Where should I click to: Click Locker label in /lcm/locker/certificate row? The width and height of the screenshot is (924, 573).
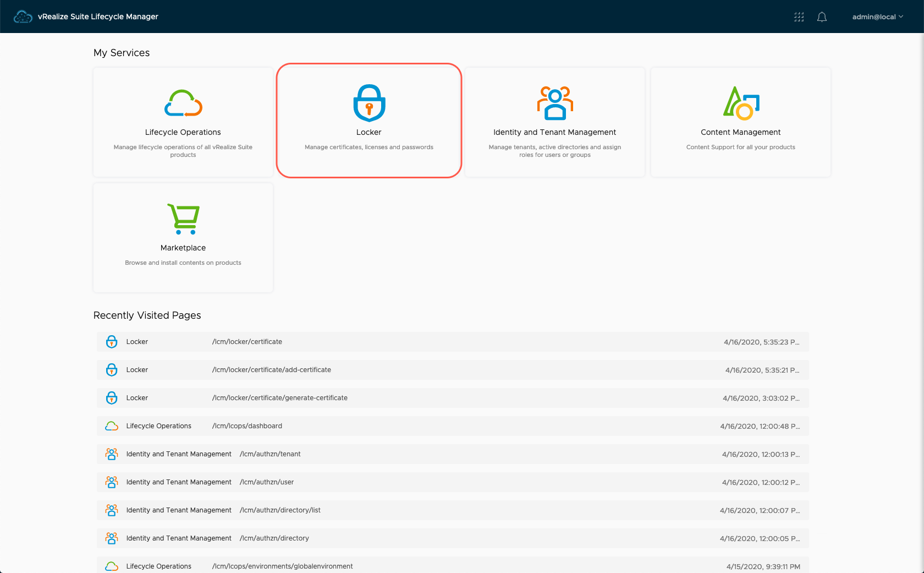pos(137,342)
